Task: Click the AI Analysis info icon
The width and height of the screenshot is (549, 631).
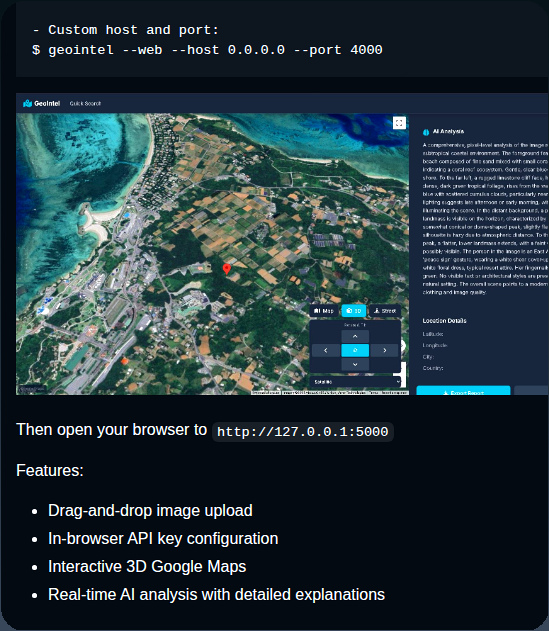Action: click(x=426, y=132)
